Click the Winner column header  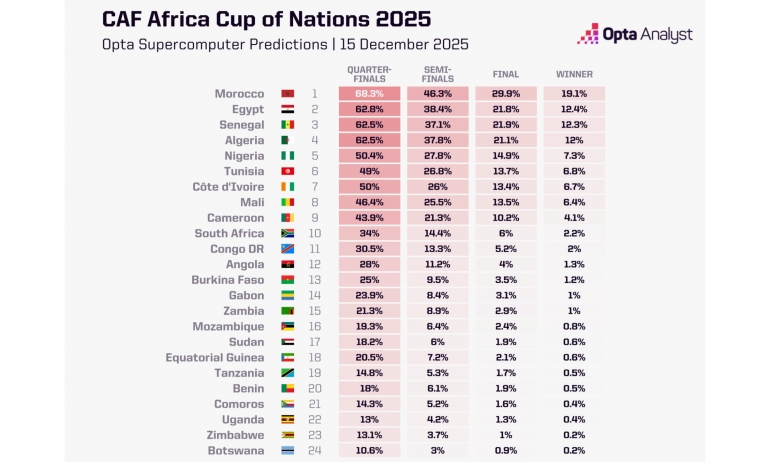[574, 75]
